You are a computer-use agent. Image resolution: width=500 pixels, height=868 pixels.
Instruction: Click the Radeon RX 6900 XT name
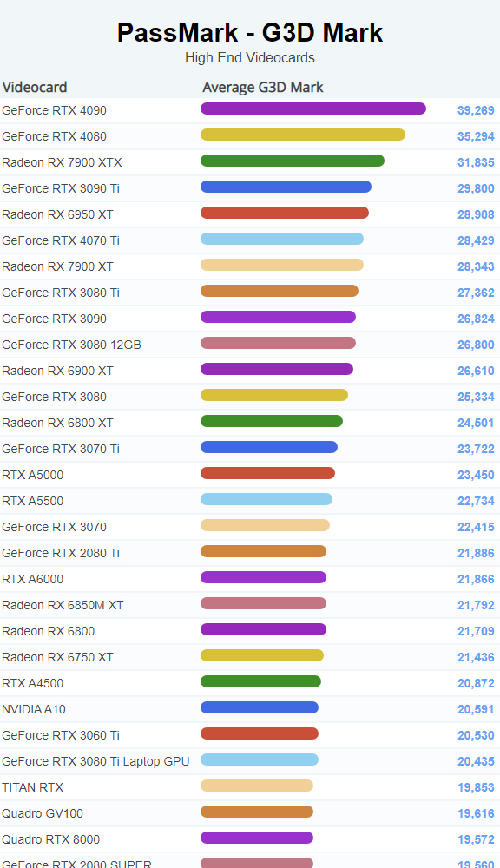pyautogui.click(x=57, y=371)
